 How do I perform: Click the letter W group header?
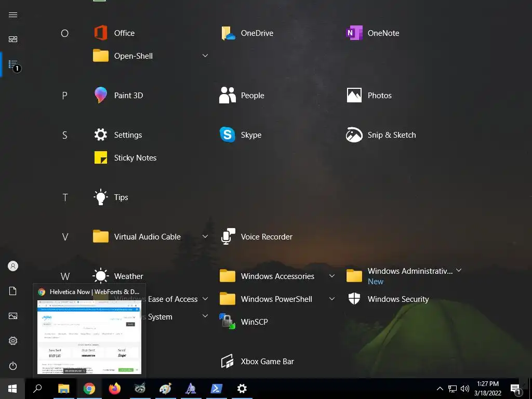coord(65,276)
